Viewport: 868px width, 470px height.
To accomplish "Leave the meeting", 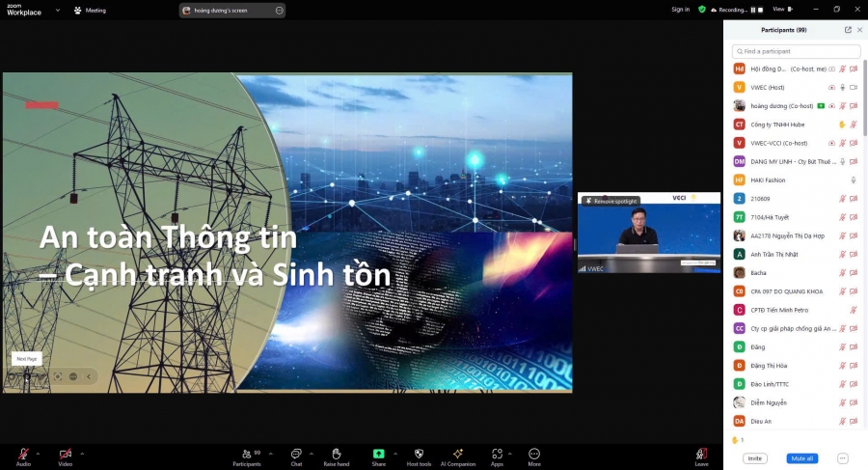I will point(701,455).
